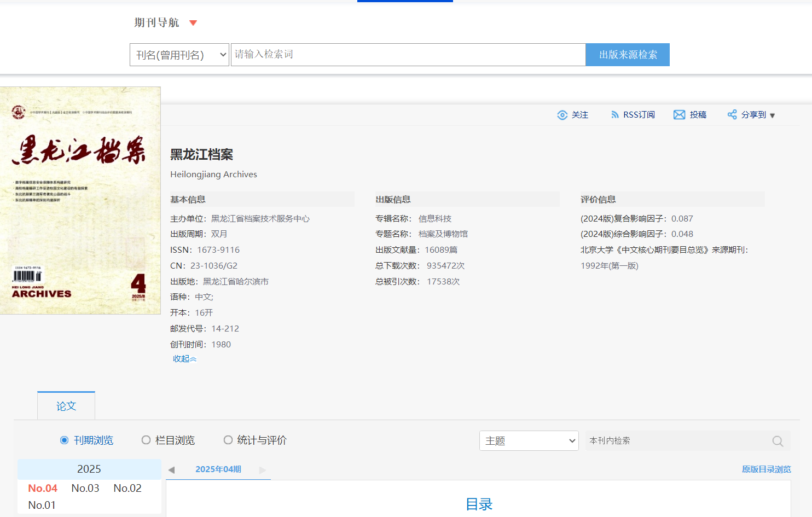The width and height of the screenshot is (812, 517).
Task: Switch to the 论文 tab
Action: coord(66,406)
